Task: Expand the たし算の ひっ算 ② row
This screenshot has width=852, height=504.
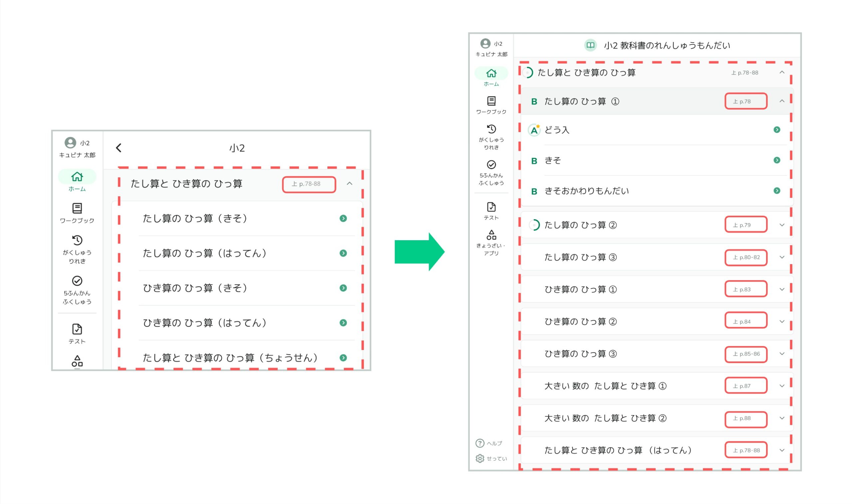Action: (x=782, y=225)
